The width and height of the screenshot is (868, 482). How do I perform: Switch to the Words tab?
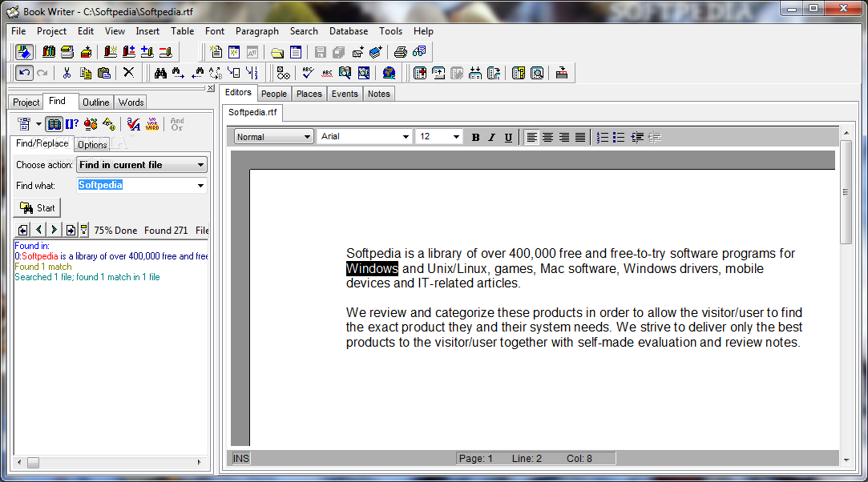click(x=131, y=102)
